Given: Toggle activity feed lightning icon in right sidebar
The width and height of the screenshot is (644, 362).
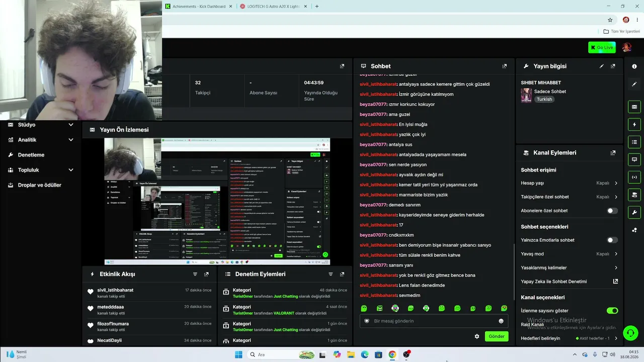Looking at the screenshot, I should (x=634, y=124).
